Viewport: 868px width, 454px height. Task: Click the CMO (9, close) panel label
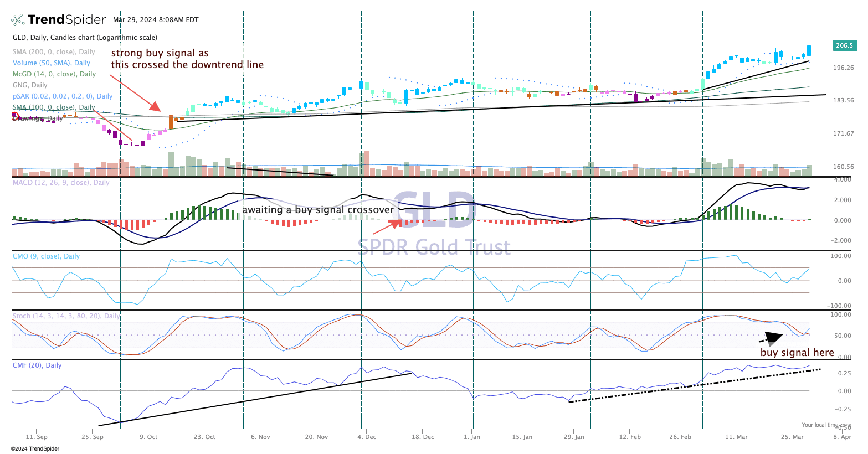[x=46, y=256]
